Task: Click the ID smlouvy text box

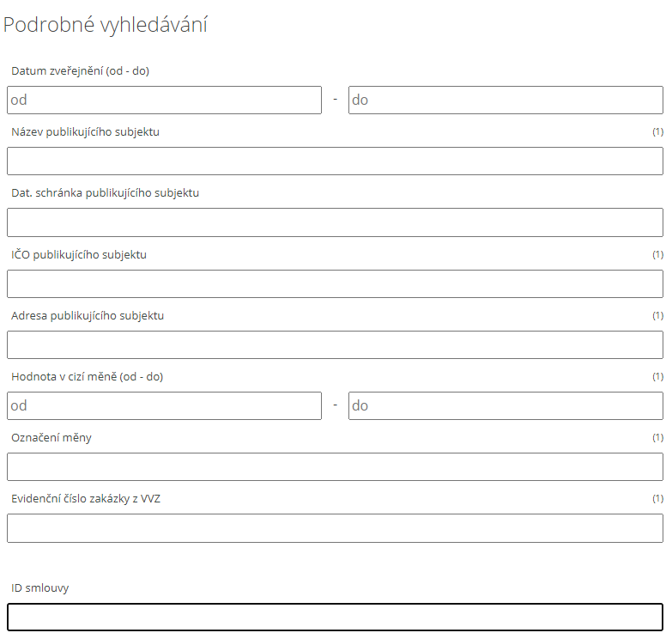Action: point(335,618)
